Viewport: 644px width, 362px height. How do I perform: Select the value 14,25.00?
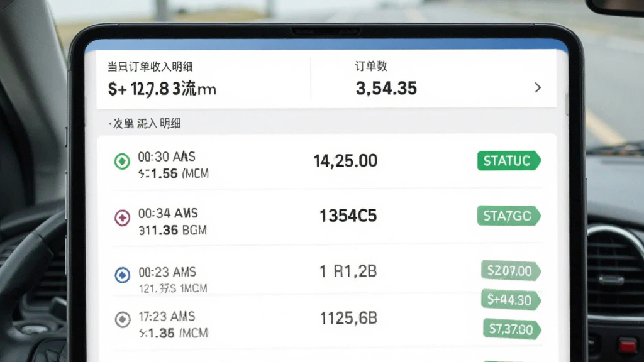pyautogui.click(x=345, y=161)
